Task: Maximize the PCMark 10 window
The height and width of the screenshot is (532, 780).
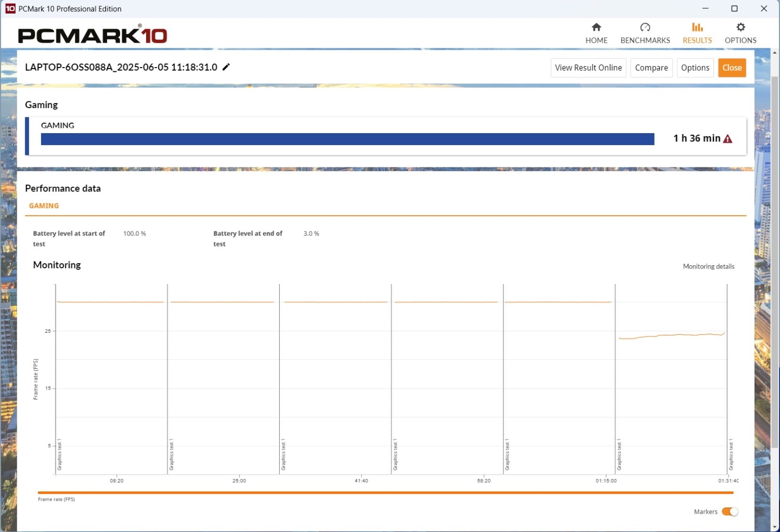Action: (734, 8)
